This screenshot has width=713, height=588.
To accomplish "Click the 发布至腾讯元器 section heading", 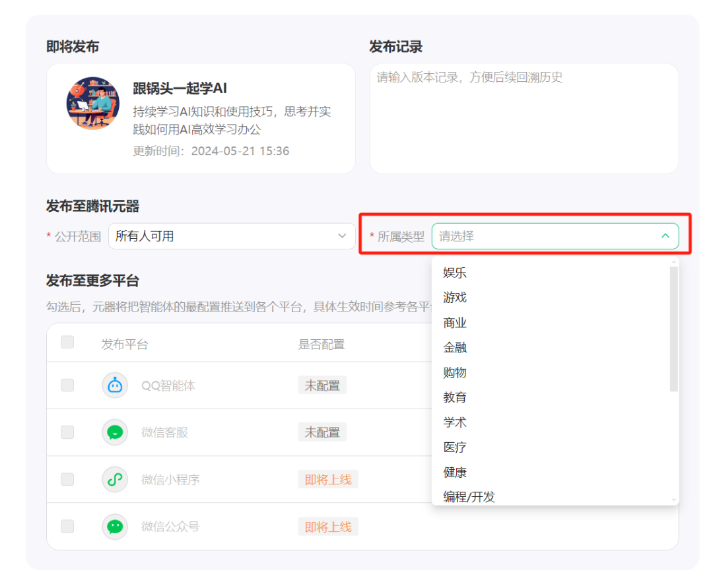I will point(93,207).
